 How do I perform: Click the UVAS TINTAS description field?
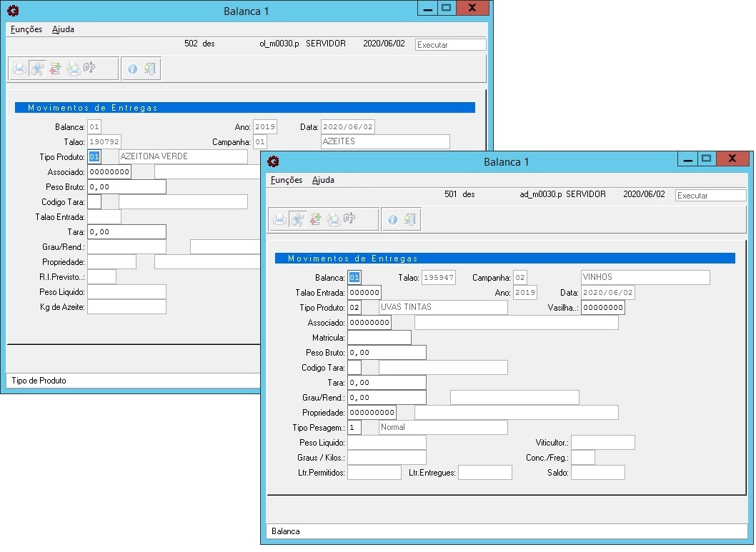point(443,307)
